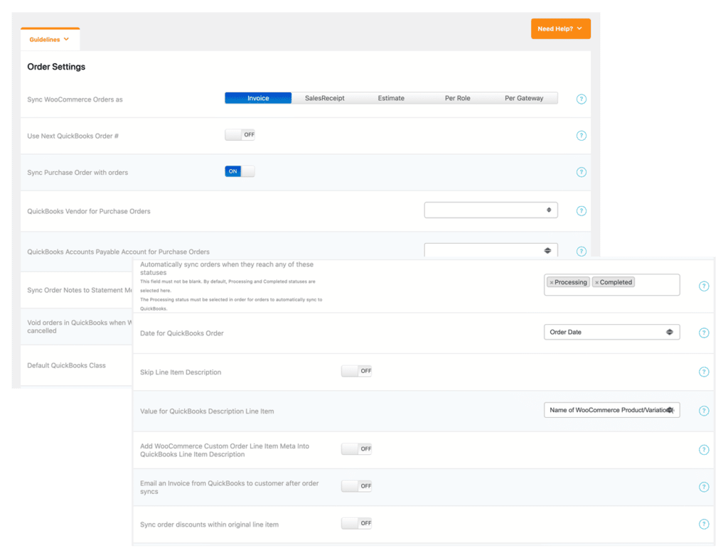Click the Order Settings heading
Viewport: 728px width, 560px height.
tap(56, 67)
